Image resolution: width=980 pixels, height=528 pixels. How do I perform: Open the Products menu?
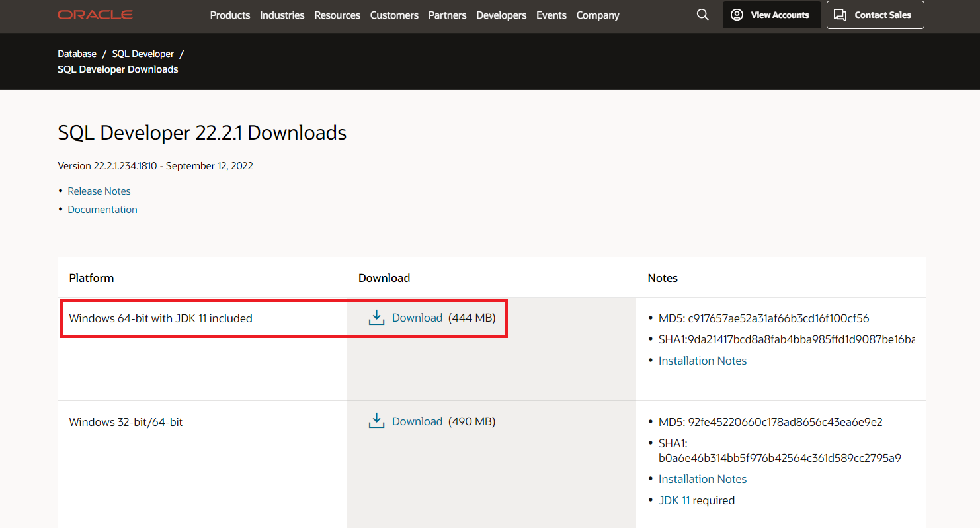(230, 15)
